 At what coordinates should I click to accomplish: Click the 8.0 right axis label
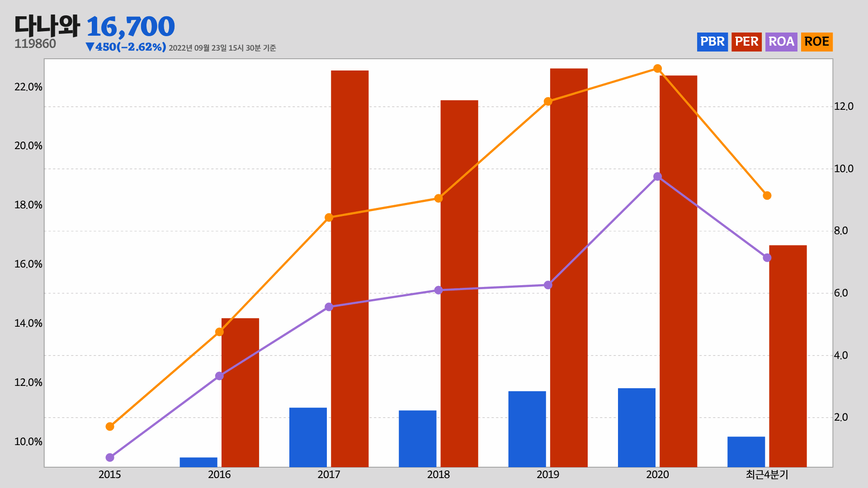point(841,231)
